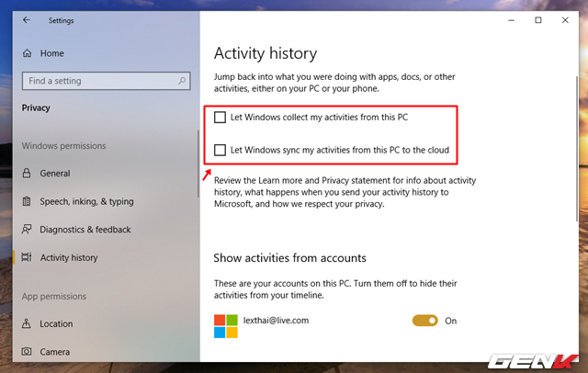Click the back arrow icon

coord(26,19)
